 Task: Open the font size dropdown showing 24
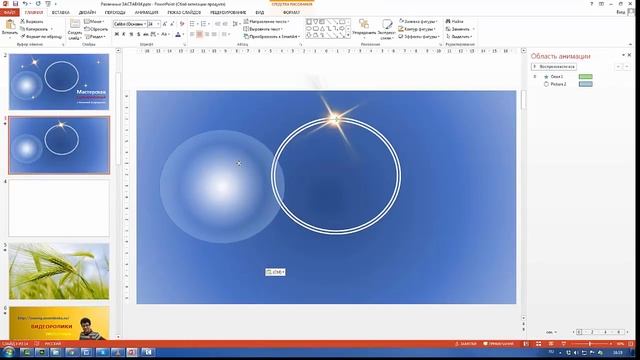click(158, 24)
